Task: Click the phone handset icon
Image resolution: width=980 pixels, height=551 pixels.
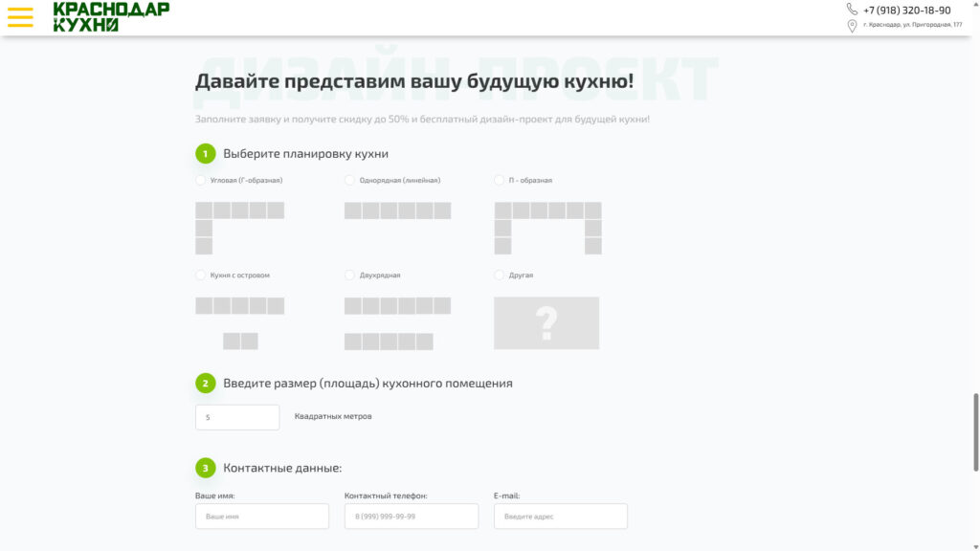Action: tap(852, 10)
